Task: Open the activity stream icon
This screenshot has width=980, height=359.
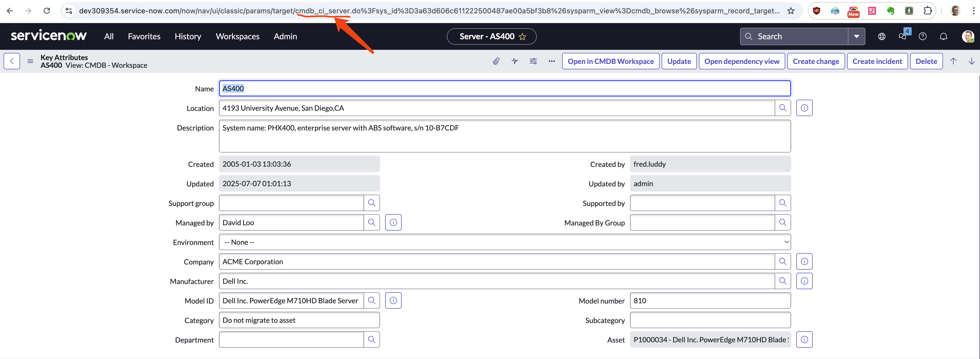Action: click(x=515, y=61)
